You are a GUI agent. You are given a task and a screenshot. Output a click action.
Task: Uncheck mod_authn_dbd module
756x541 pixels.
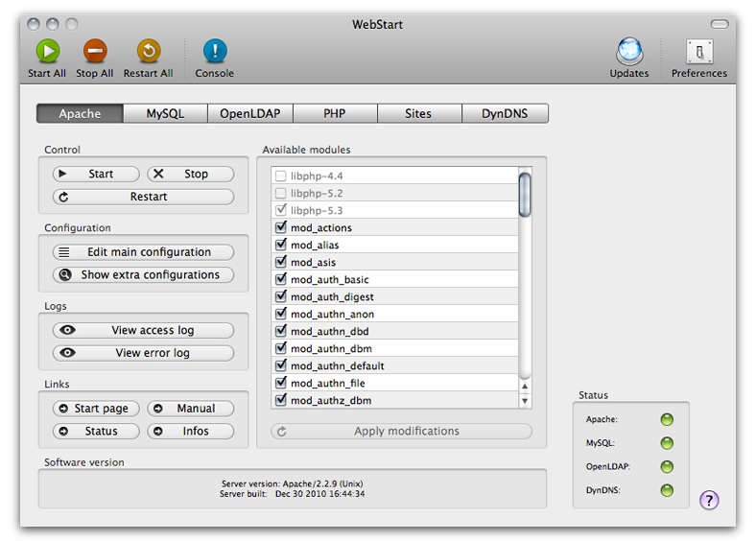(x=280, y=331)
